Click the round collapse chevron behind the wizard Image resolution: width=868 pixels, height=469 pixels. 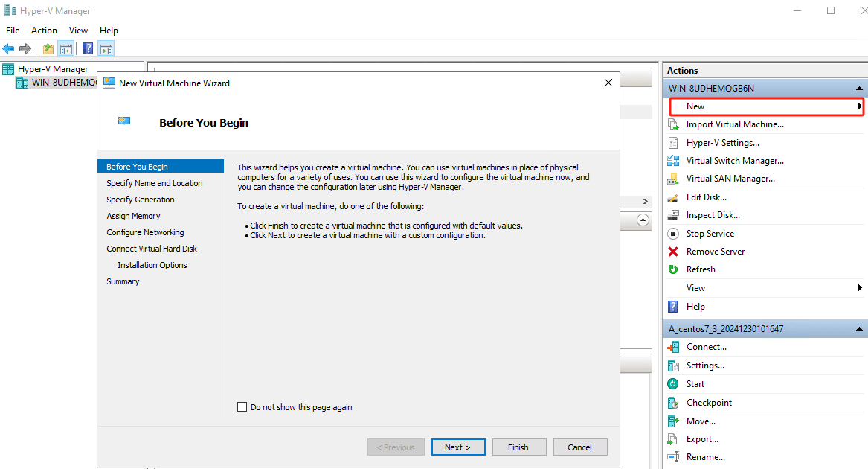coord(643,220)
